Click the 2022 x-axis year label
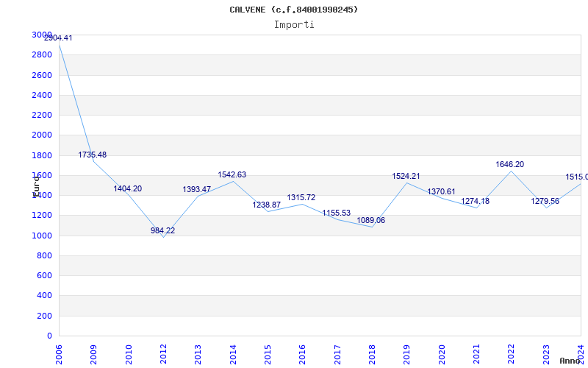 511,355
